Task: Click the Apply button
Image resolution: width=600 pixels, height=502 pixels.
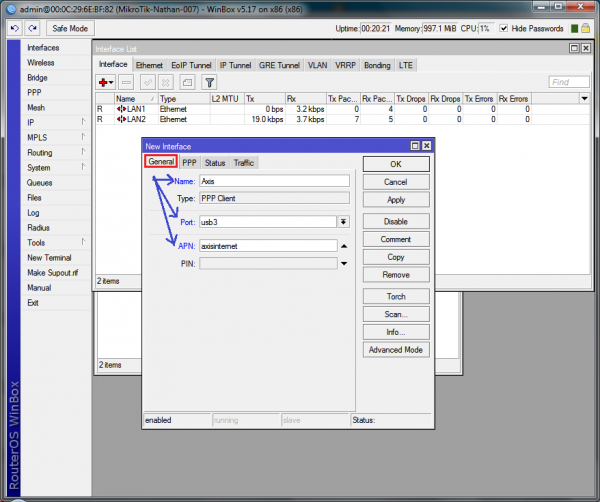Action: [x=396, y=200]
